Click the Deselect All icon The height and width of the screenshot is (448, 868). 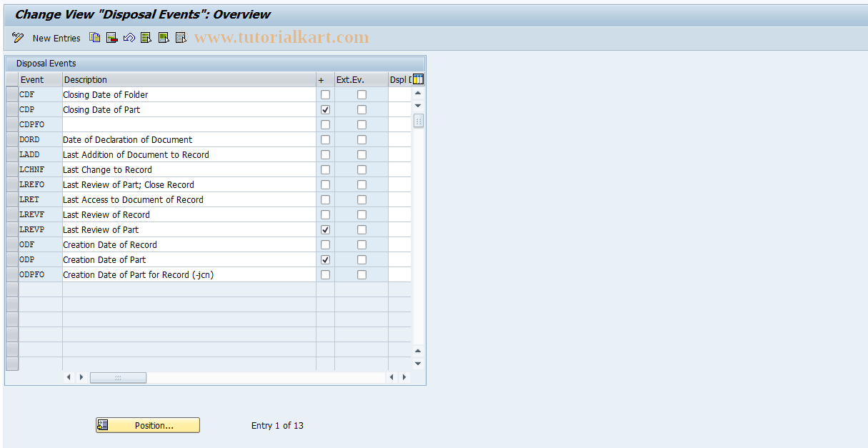181,38
